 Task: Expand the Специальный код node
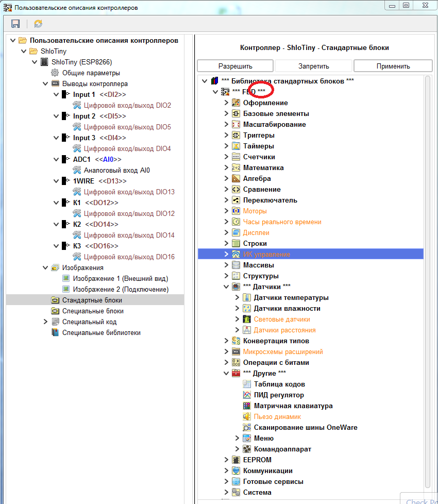[45, 322]
